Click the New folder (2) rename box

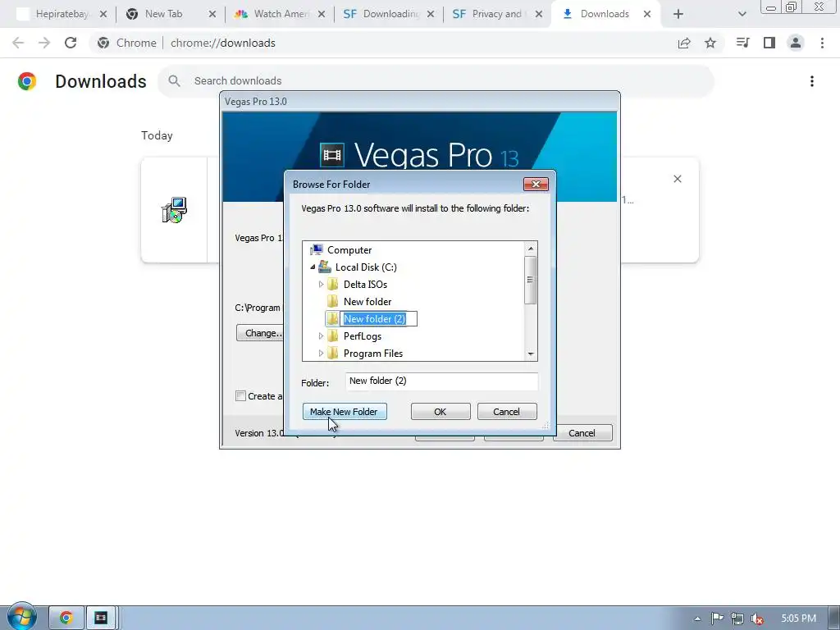(379, 319)
